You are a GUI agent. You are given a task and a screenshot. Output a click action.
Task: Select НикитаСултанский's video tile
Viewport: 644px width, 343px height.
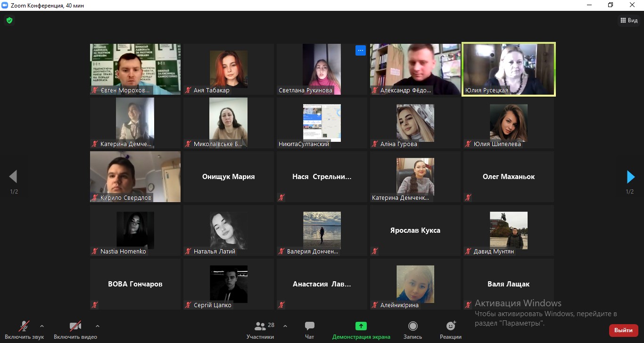point(322,123)
